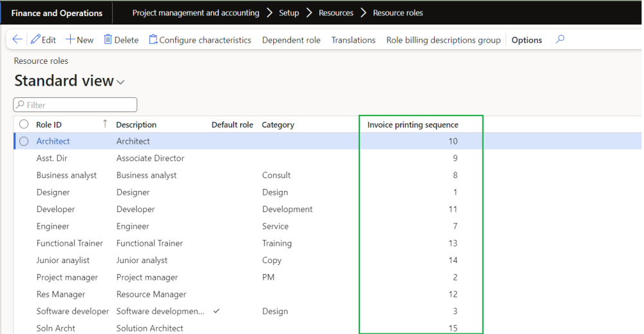Open the Category column header menu
Screen dimensions: 644x334
[x=278, y=124]
